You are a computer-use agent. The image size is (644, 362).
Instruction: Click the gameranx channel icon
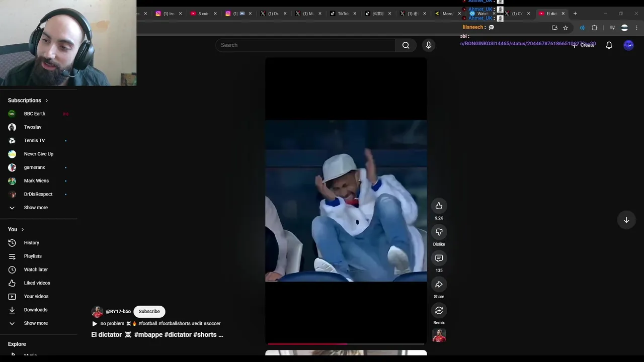click(12, 167)
